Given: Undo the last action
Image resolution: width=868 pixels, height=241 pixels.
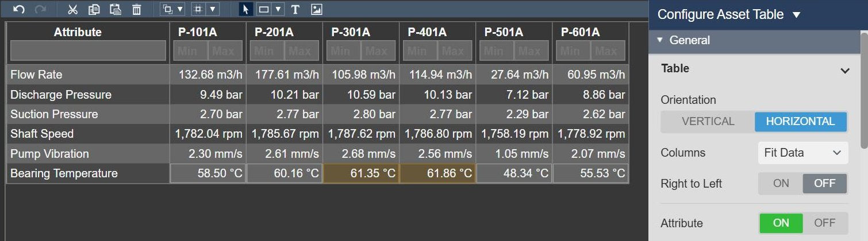Looking at the screenshot, I should (x=19, y=9).
